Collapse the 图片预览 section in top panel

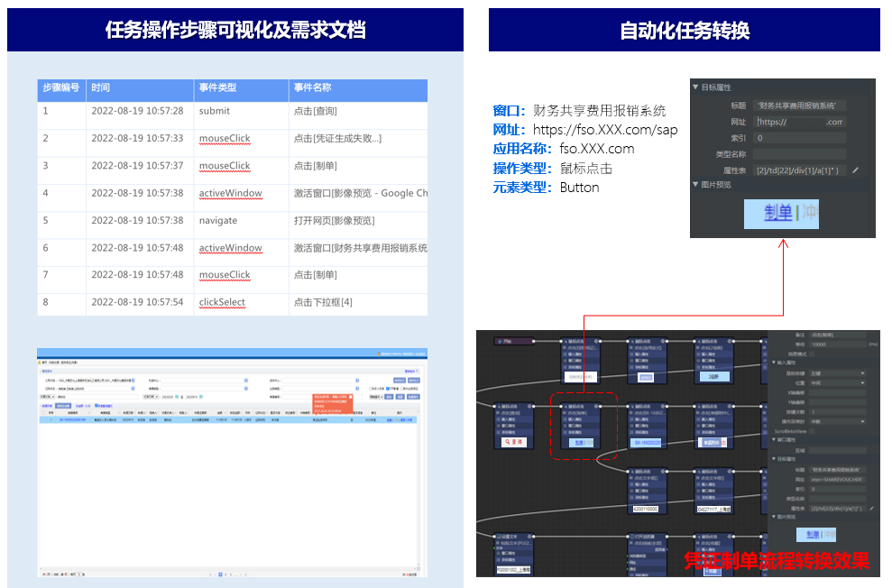tap(696, 184)
